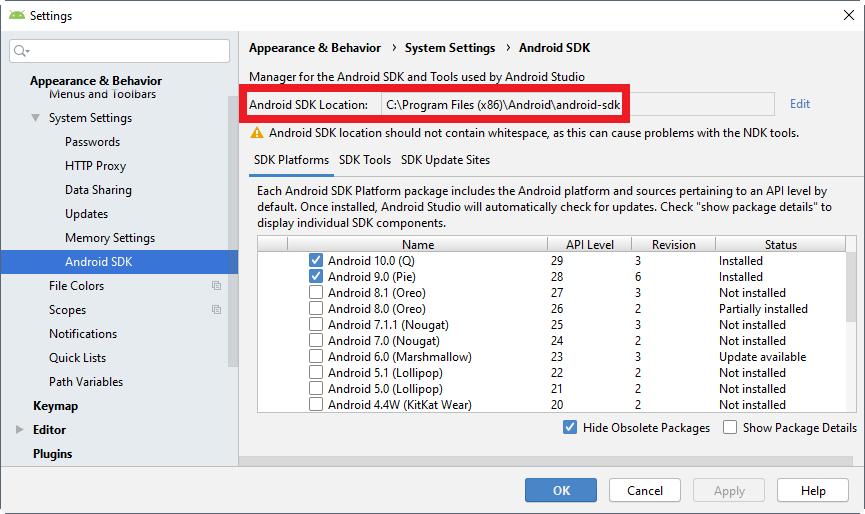Click the SDK platforms table scrollbar
Image resolution: width=865 pixels, height=514 pixels.
[x=851, y=286]
